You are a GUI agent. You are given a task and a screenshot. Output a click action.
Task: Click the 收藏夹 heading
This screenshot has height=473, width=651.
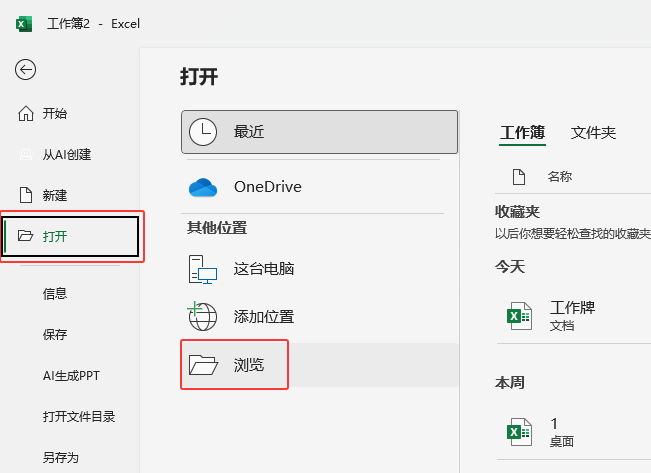click(x=517, y=212)
